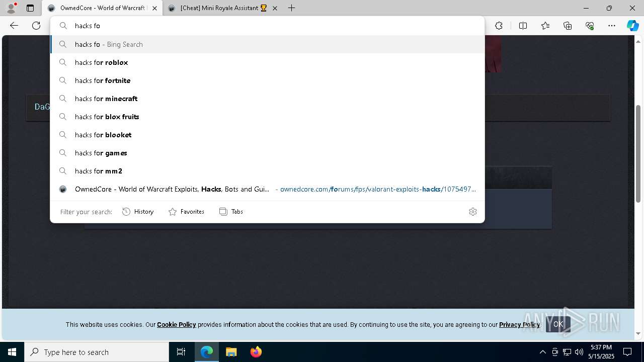This screenshot has height=362, width=644.
Task: Open the Privacy Policy link
Action: [519, 325]
